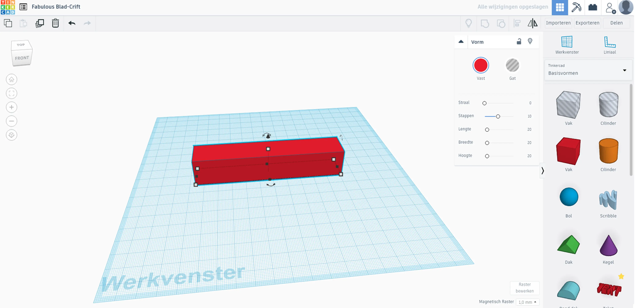
Task: Click the mirror tool icon
Action: click(533, 23)
